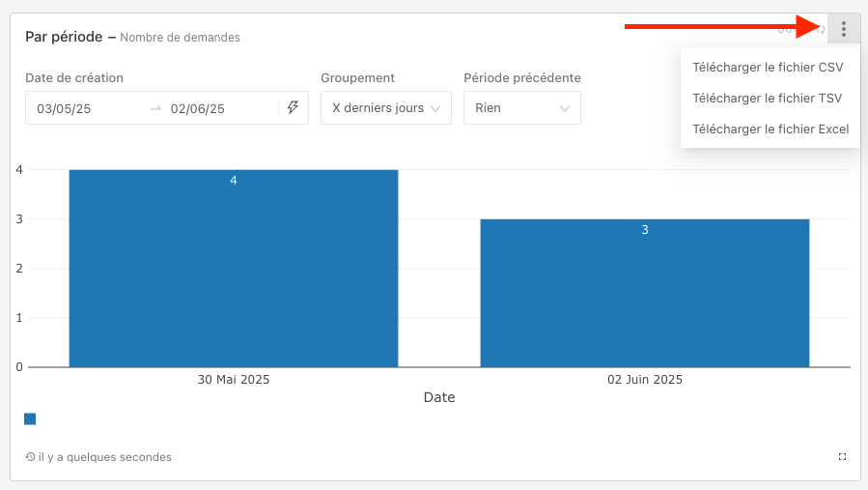Expand the chart to fullscreen

[842, 456]
